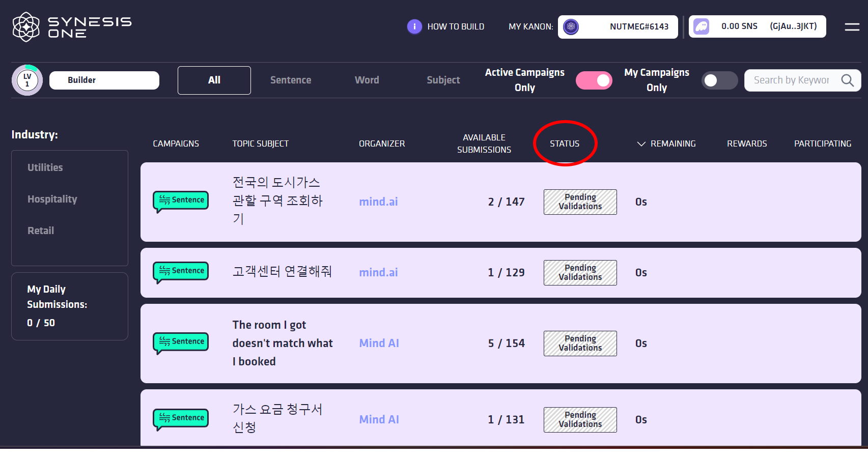Select the Utilities industry filter
The height and width of the screenshot is (458, 868).
click(45, 167)
